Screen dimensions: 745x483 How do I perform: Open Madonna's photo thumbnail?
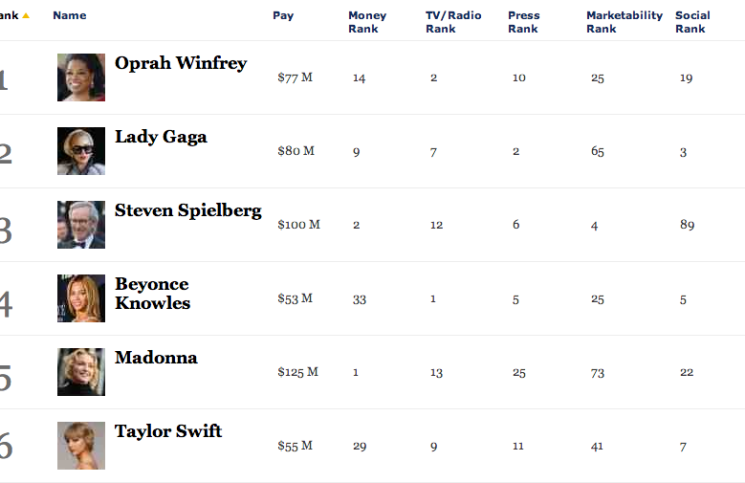coord(81,372)
